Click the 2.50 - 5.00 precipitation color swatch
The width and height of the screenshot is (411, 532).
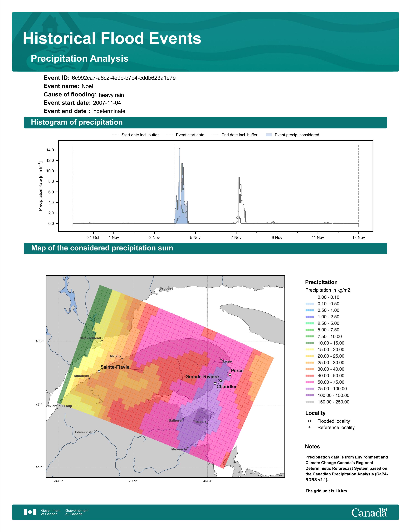click(x=310, y=323)
